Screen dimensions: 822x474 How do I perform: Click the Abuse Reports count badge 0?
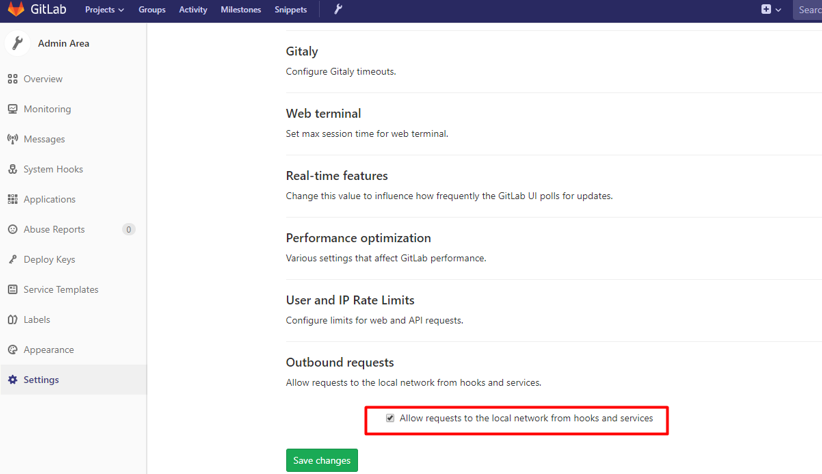[x=128, y=229]
